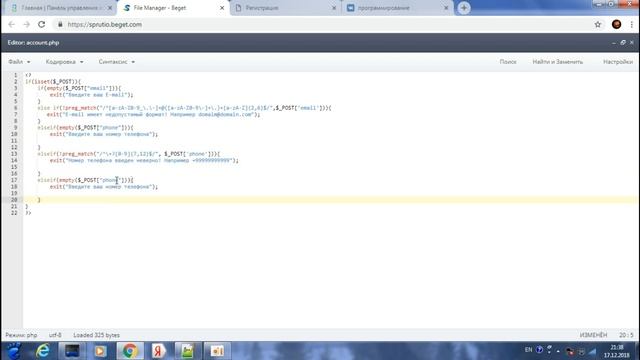Reload the current page
640x360 pixels.
pyautogui.click(x=42, y=24)
